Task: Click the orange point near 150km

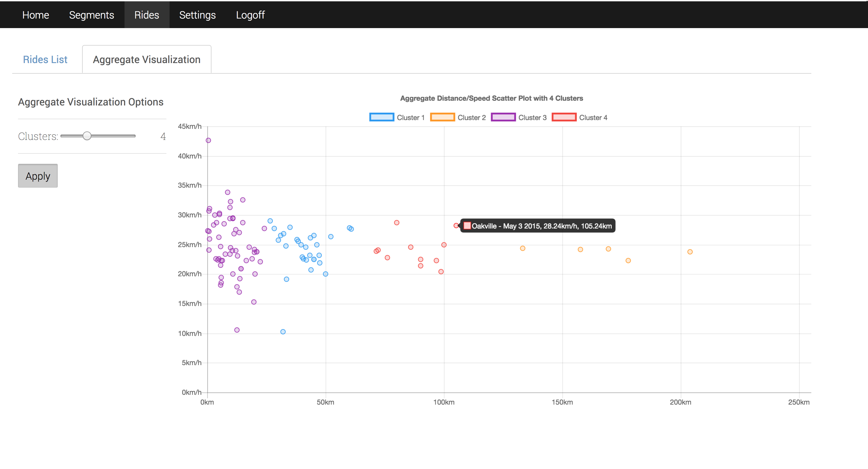Action: (580, 250)
